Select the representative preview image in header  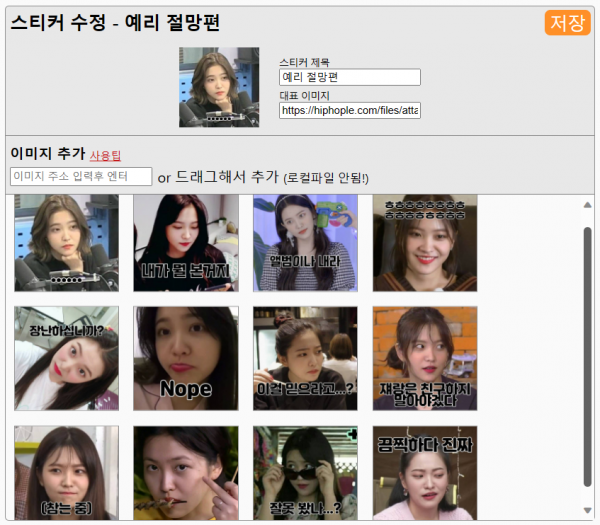tap(219, 87)
